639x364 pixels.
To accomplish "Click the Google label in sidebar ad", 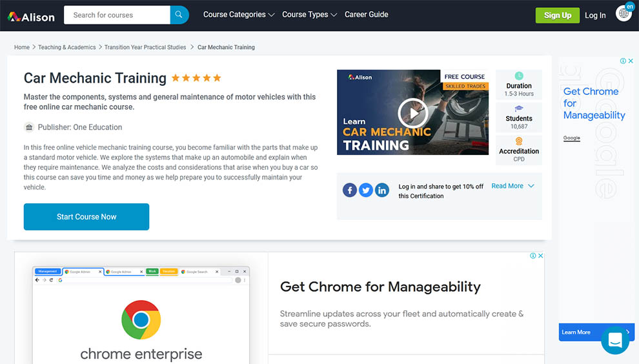I will 571,137.
